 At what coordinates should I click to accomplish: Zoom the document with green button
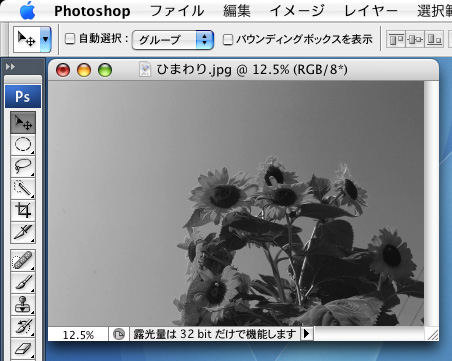[105, 70]
